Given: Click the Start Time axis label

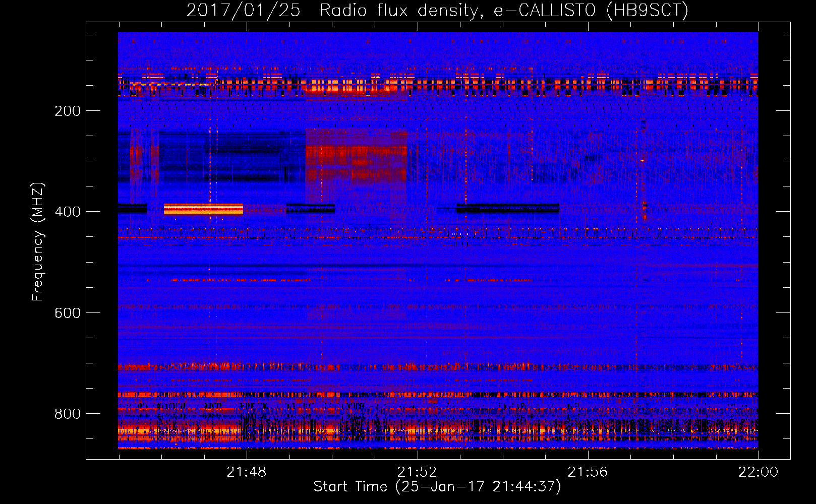Looking at the screenshot, I should tap(437, 487).
